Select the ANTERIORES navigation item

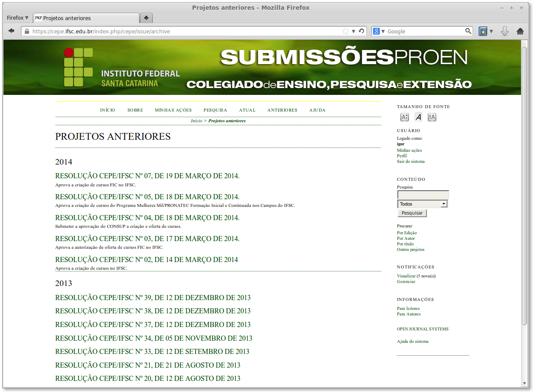pos(282,110)
